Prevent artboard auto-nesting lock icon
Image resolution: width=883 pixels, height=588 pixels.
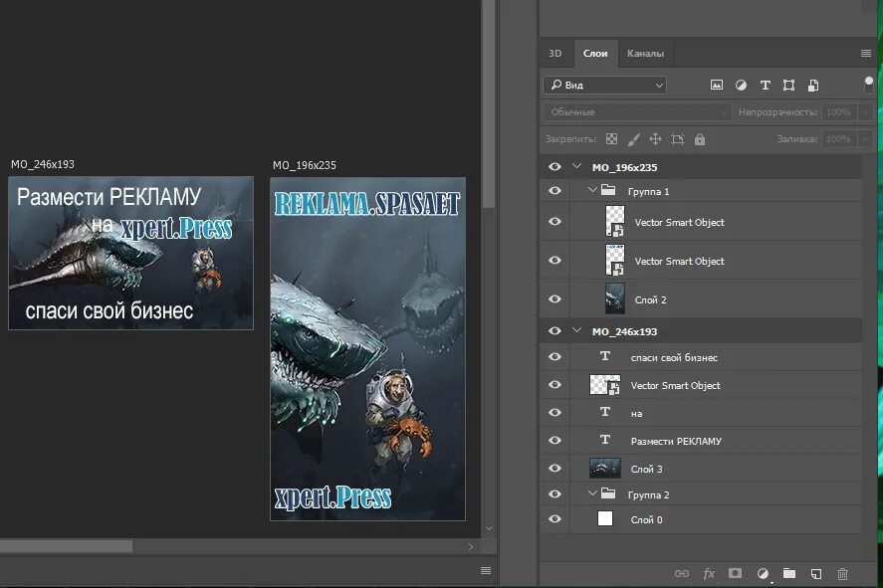pos(678,139)
